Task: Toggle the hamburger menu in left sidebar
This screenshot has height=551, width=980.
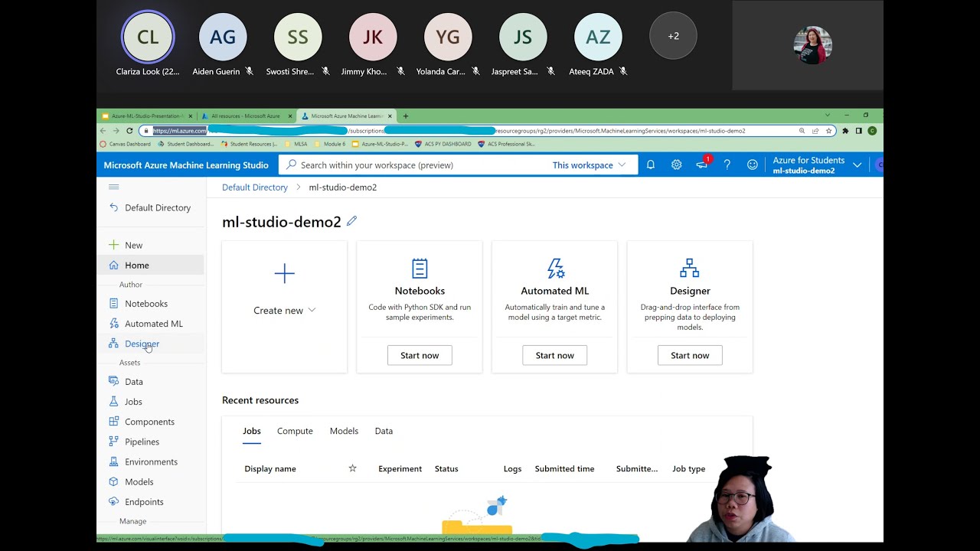Action: point(114,187)
